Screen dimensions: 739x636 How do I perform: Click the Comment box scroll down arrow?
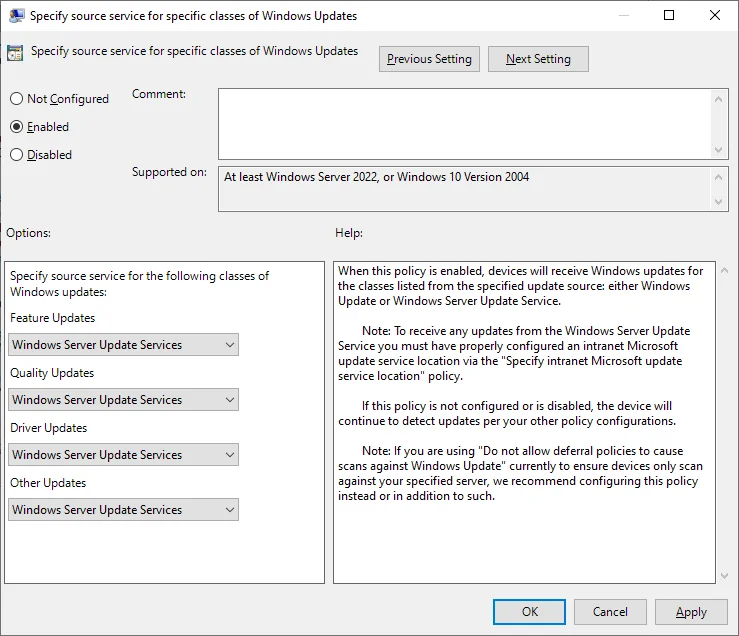click(x=718, y=150)
